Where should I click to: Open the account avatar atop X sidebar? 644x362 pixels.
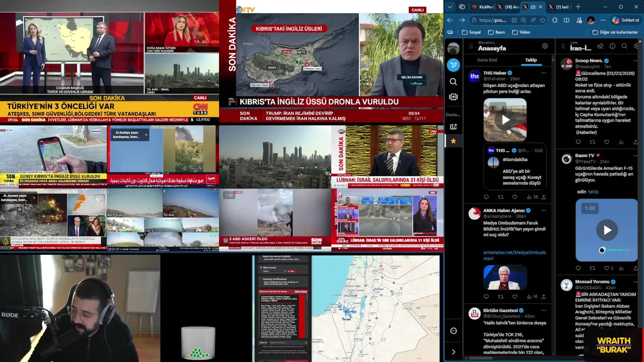[453, 48]
